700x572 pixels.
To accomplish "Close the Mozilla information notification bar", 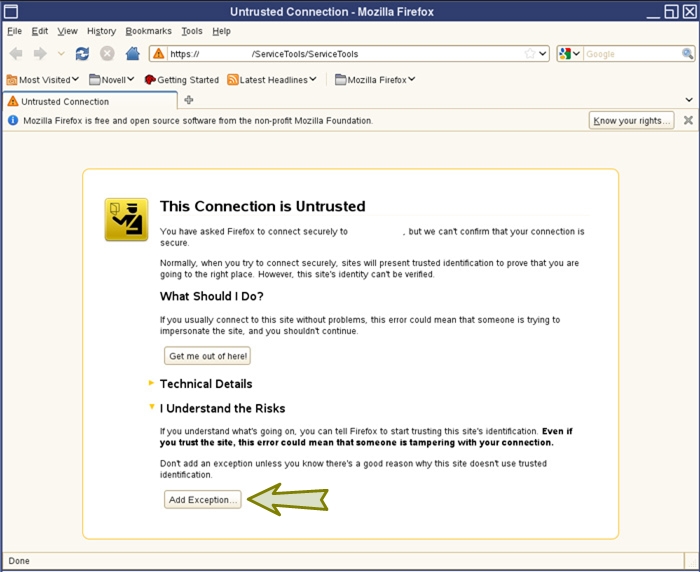I will point(687,120).
